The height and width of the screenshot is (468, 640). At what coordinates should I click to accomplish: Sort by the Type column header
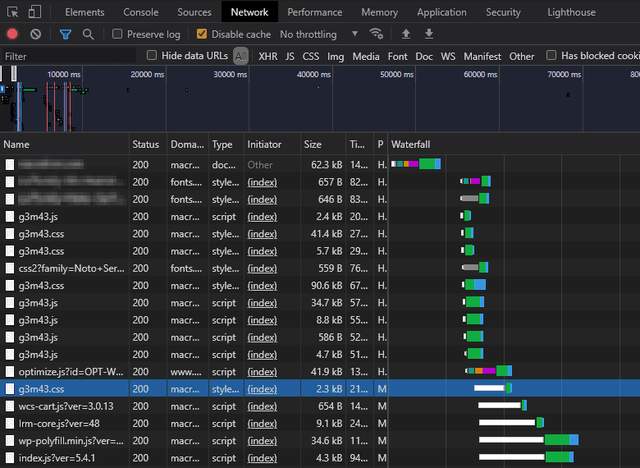coord(226,144)
